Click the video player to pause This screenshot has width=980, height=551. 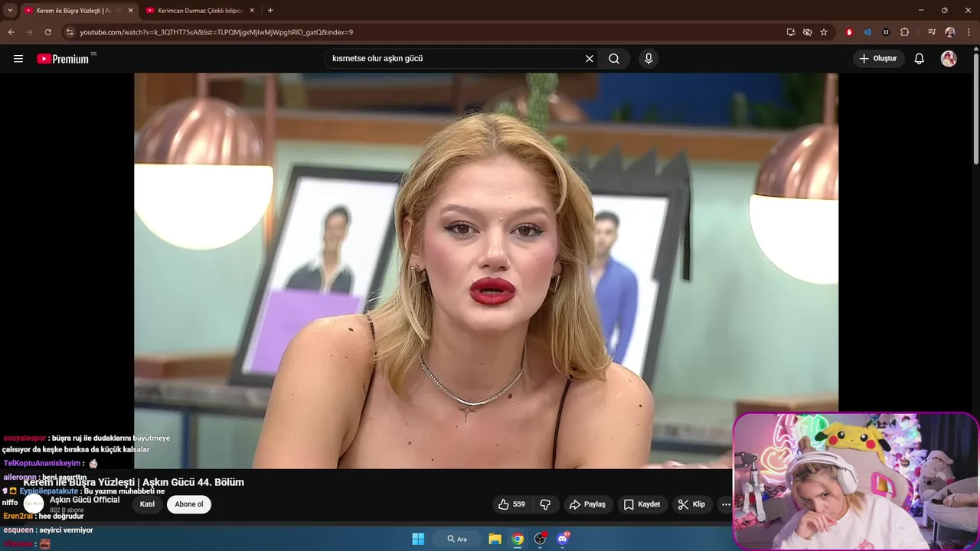tap(486, 270)
